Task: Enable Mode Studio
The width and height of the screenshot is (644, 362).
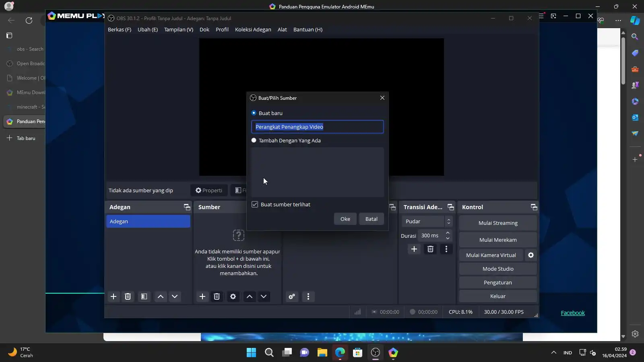Action: point(498,269)
